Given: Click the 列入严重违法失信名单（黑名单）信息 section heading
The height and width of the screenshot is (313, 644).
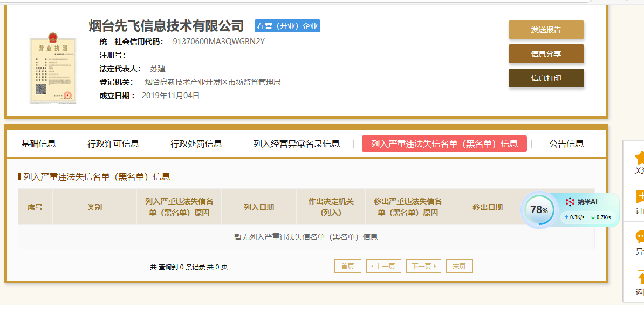Looking at the screenshot, I should [x=97, y=177].
